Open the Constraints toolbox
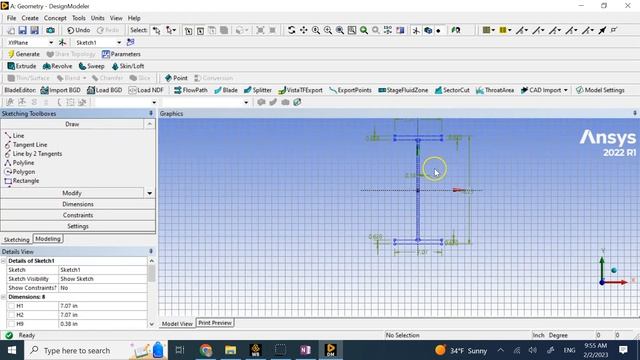 [x=78, y=215]
